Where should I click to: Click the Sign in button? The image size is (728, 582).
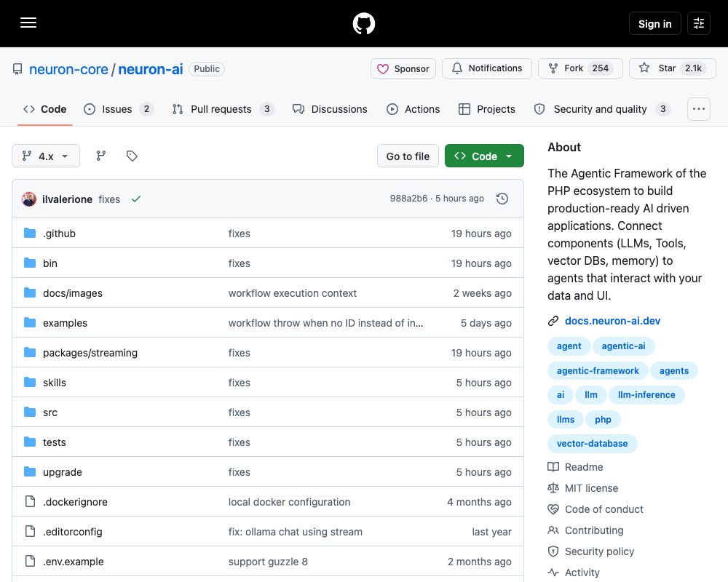(654, 23)
